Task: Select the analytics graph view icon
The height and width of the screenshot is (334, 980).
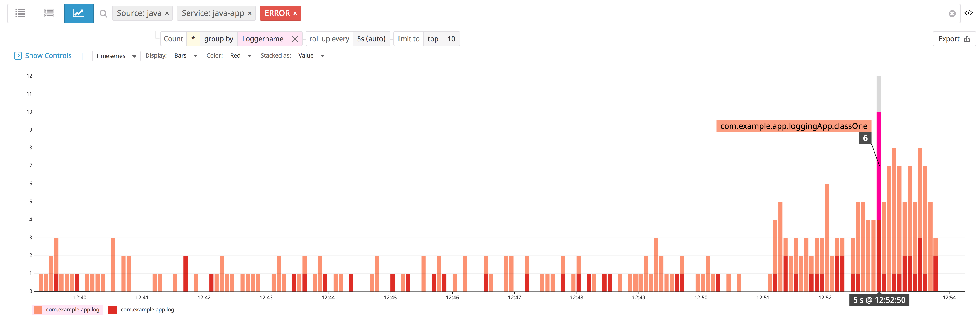Action: 78,13
